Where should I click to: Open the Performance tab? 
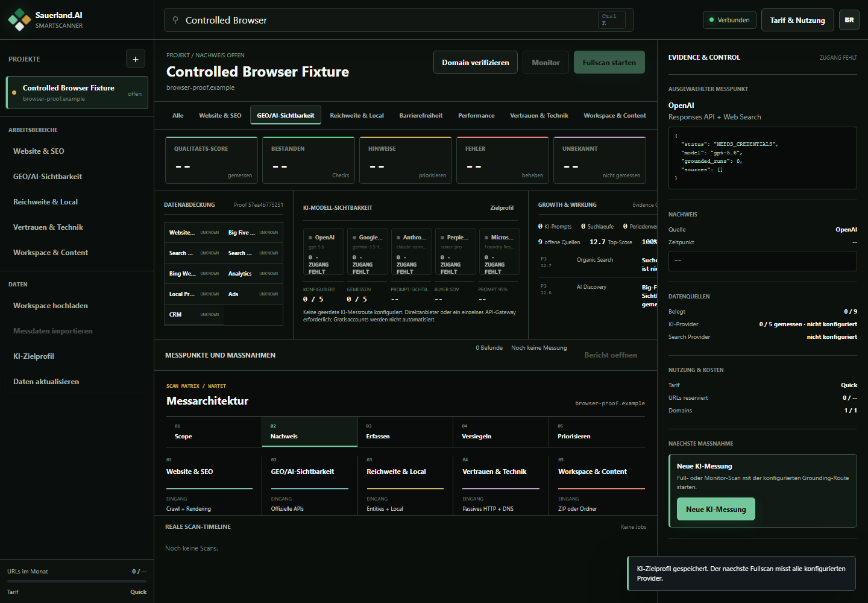pos(476,115)
